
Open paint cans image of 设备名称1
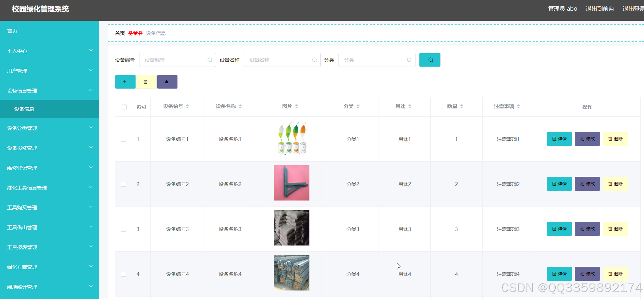tap(292, 138)
